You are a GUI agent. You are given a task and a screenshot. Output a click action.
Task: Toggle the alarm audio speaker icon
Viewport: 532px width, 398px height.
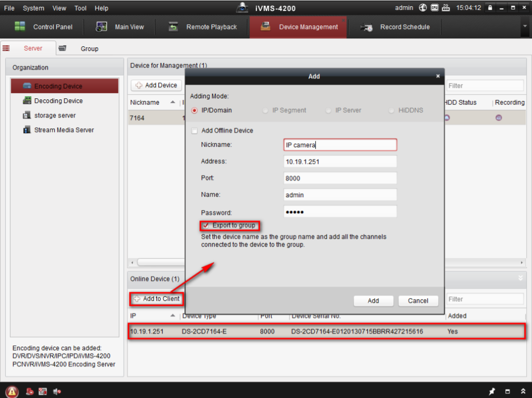57,392
